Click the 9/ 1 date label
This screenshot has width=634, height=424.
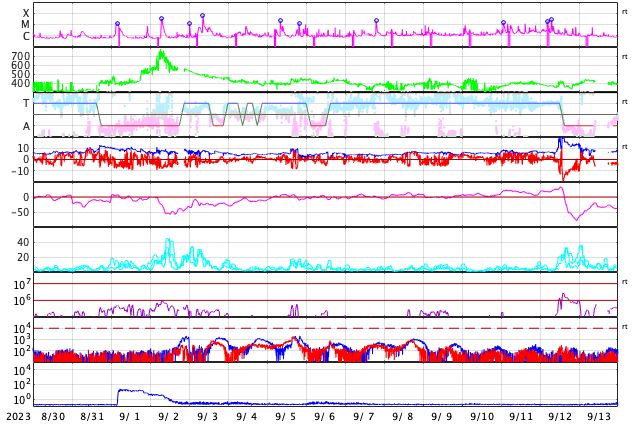click(130, 417)
